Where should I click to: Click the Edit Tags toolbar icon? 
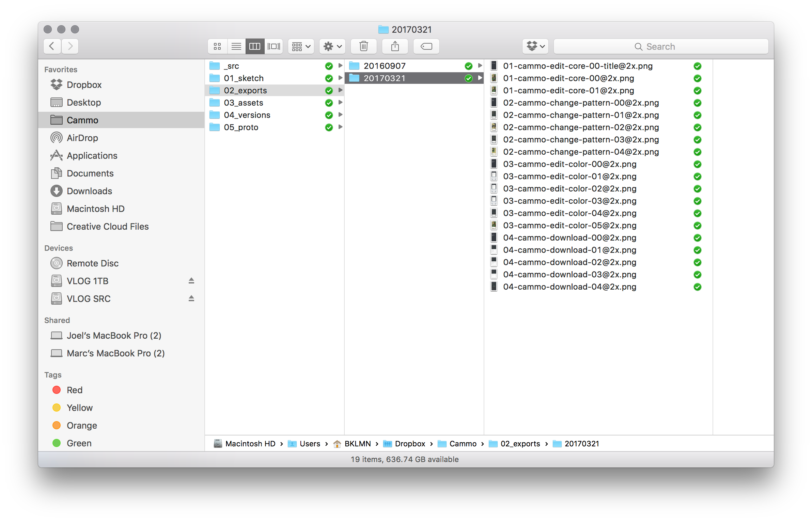tap(426, 46)
